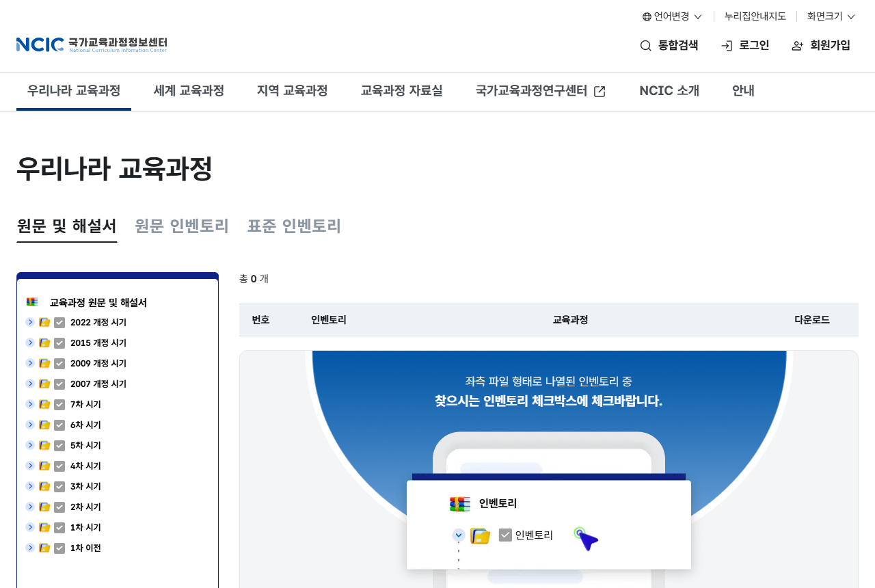This screenshot has width=875, height=588.
Task: Expand the 2차 시기 tree node
Action: point(30,507)
